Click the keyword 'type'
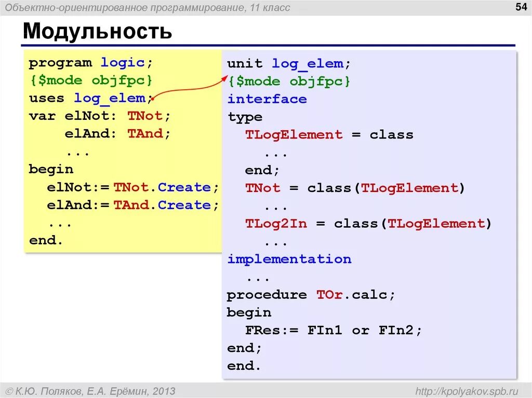 point(245,117)
